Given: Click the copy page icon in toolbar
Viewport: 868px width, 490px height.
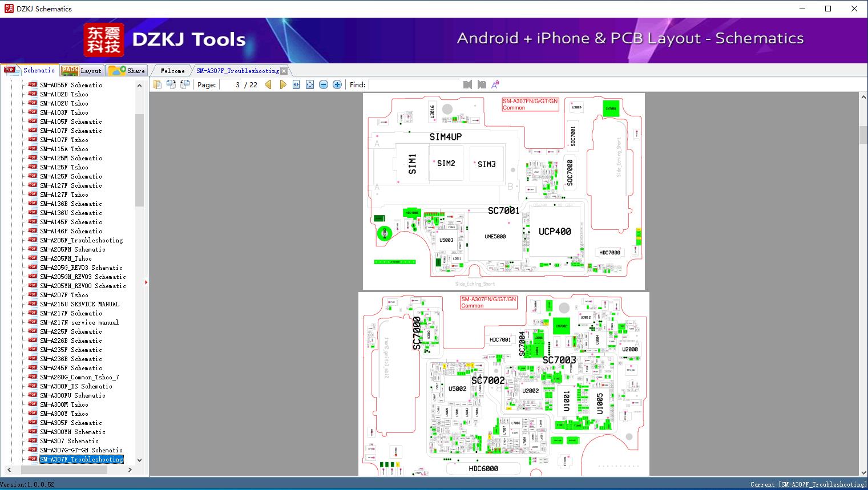Looking at the screenshot, I should point(158,84).
